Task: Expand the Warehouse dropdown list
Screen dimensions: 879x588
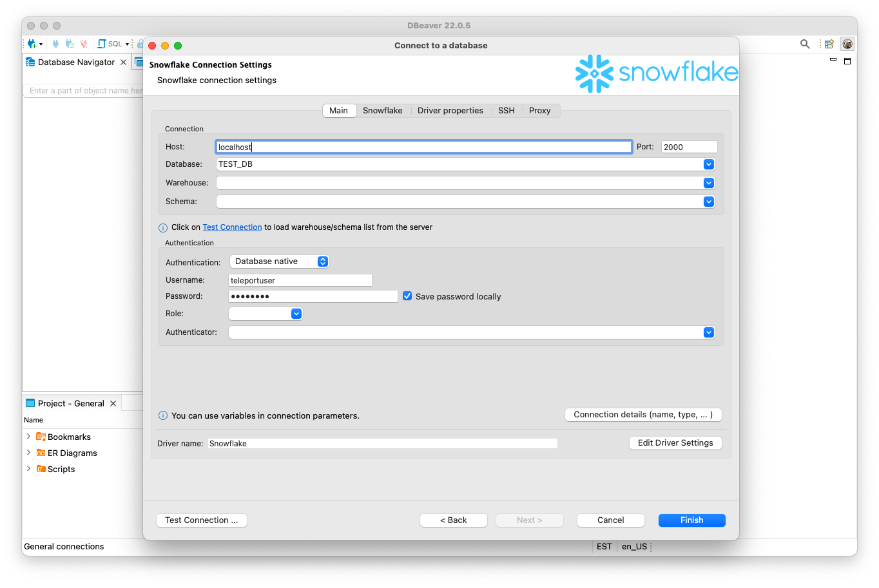Action: [x=708, y=183]
